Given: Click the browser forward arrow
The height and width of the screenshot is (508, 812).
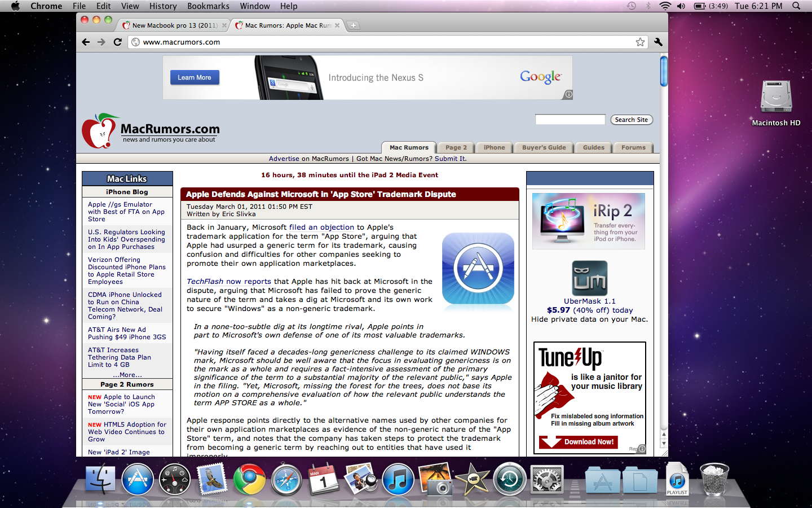Looking at the screenshot, I should tap(101, 42).
